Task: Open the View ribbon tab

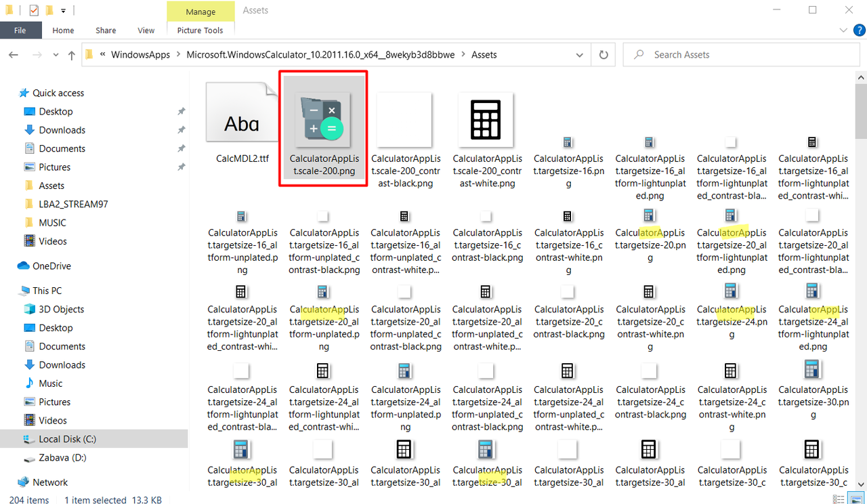Action: (146, 30)
